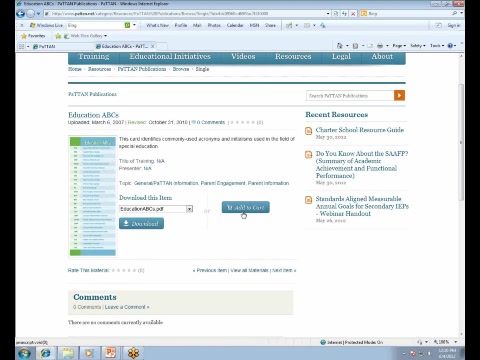Click the Add to Cart button
Viewport: 480px width, 360px height.
pos(246,207)
